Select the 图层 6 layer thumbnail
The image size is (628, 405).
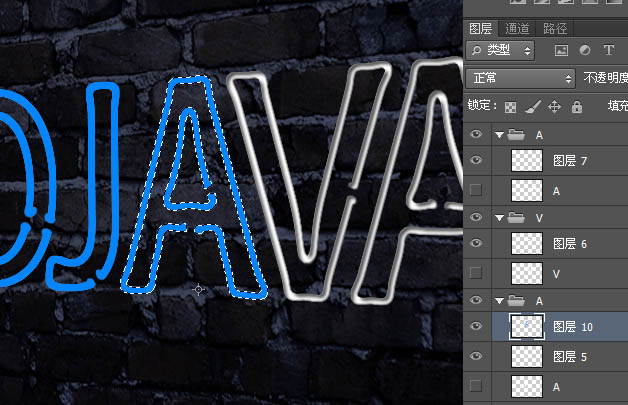[x=527, y=244]
